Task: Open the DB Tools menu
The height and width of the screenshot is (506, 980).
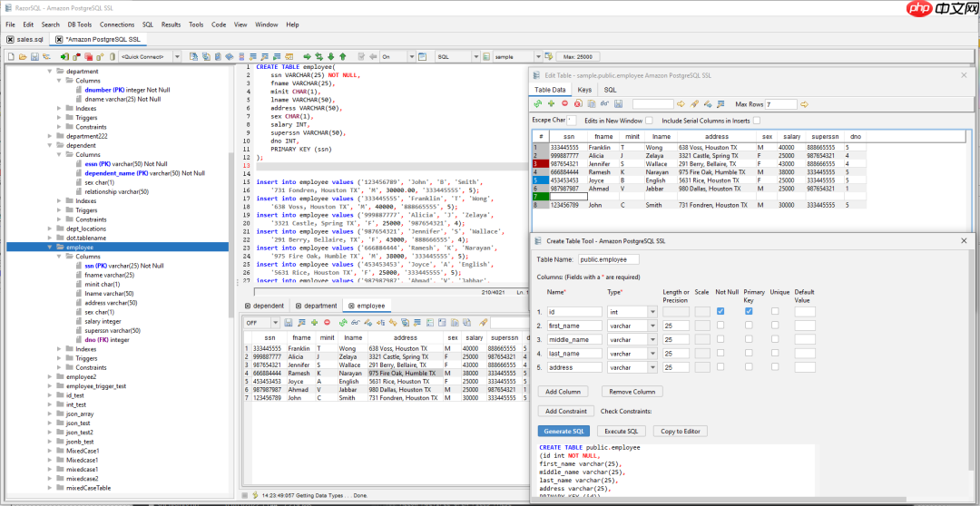Action: 79,24
